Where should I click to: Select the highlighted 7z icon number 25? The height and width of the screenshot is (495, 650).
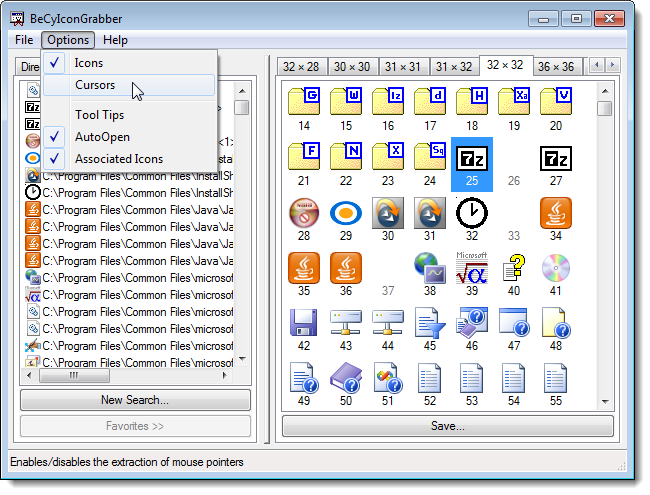pos(472,164)
